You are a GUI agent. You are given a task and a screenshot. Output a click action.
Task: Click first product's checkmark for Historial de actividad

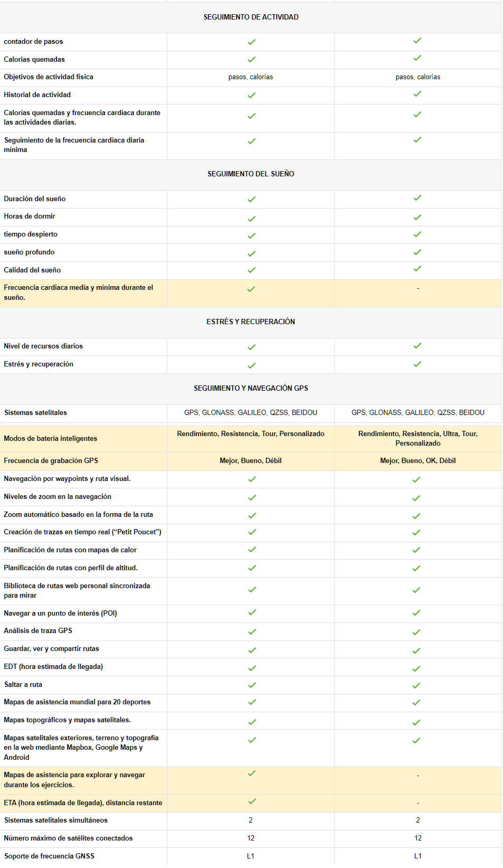[251, 95]
